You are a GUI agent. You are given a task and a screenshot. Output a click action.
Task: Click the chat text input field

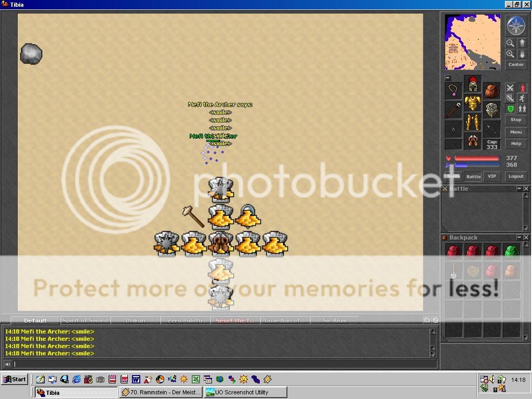pyautogui.click(x=225, y=364)
